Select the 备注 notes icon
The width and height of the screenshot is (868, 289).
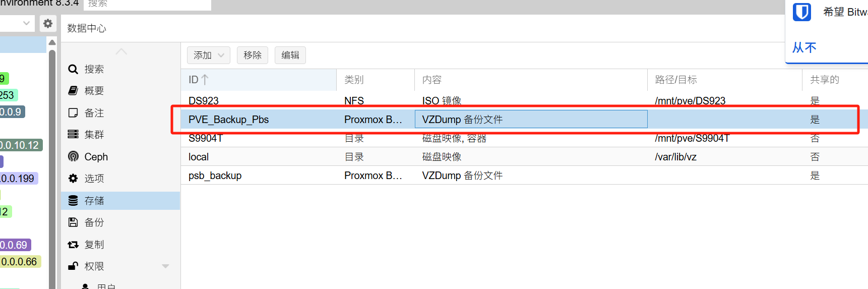pos(73,112)
